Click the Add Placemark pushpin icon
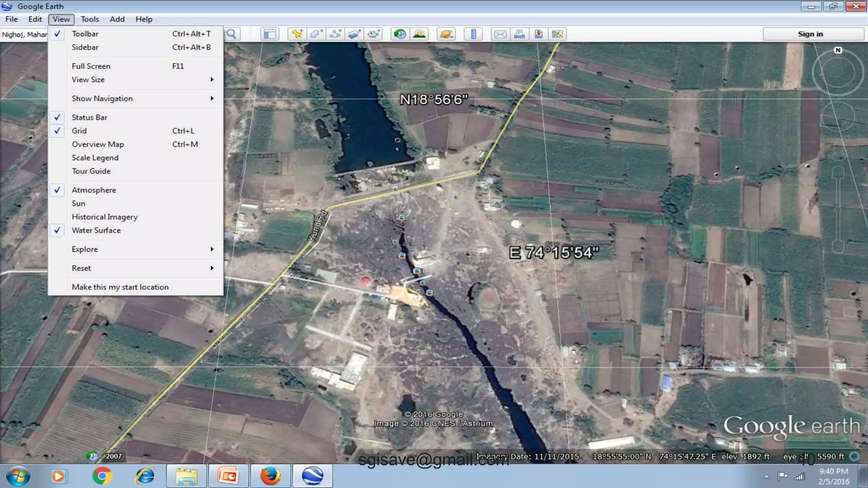 pyautogui.click(x=297, y=34)
